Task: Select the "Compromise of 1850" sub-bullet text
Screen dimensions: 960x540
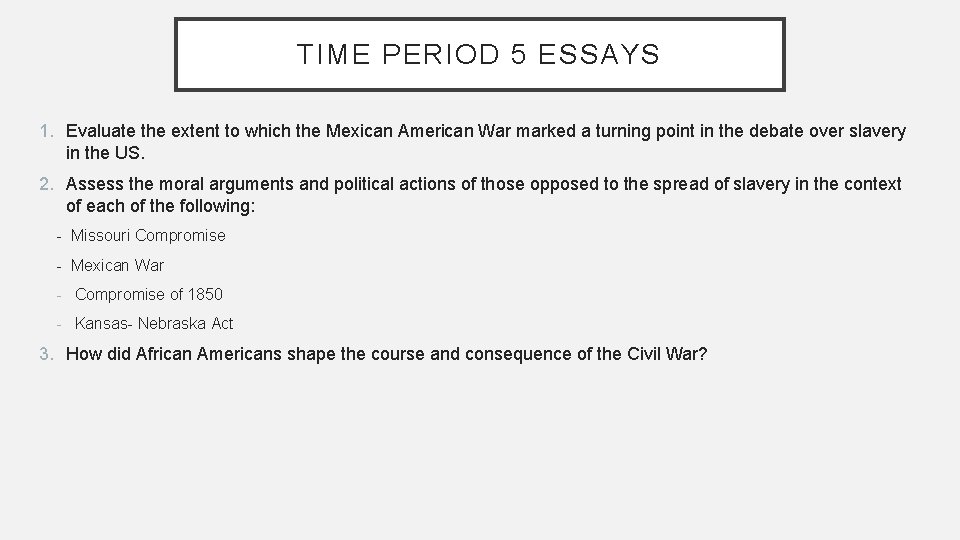Action: 149,295
